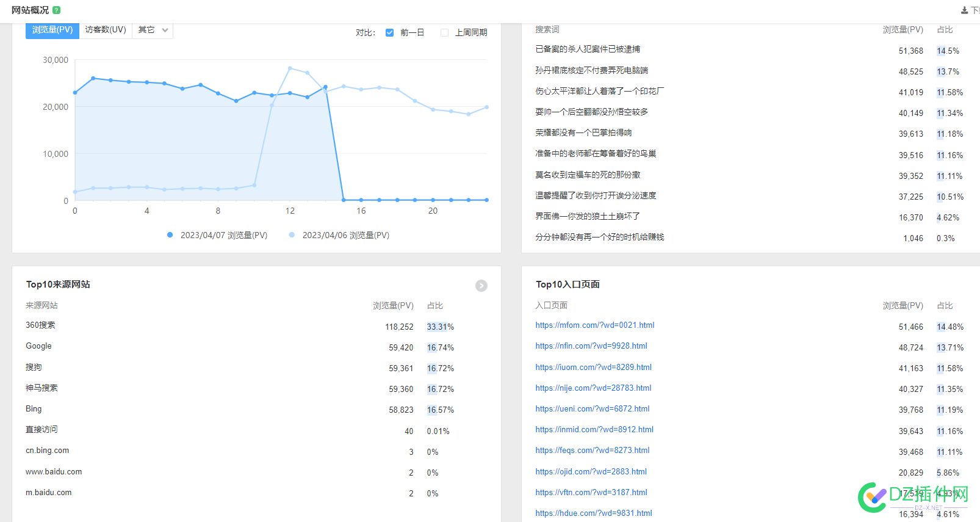Open the ueni.com wd=6872 entry page link

point(593,409)
